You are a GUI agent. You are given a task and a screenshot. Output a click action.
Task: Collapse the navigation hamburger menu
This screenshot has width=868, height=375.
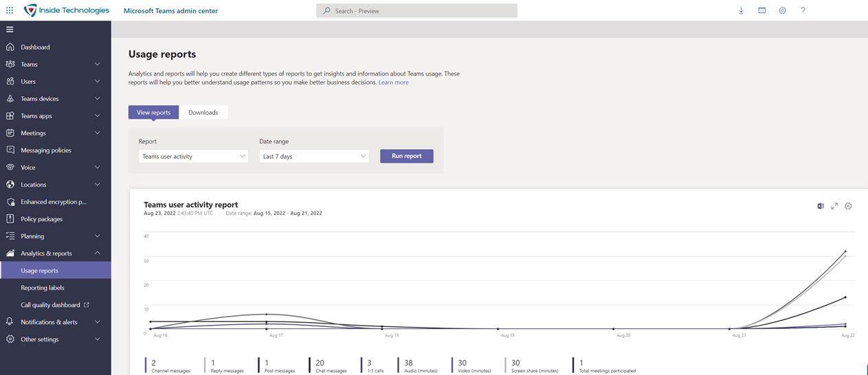(10, 30)
